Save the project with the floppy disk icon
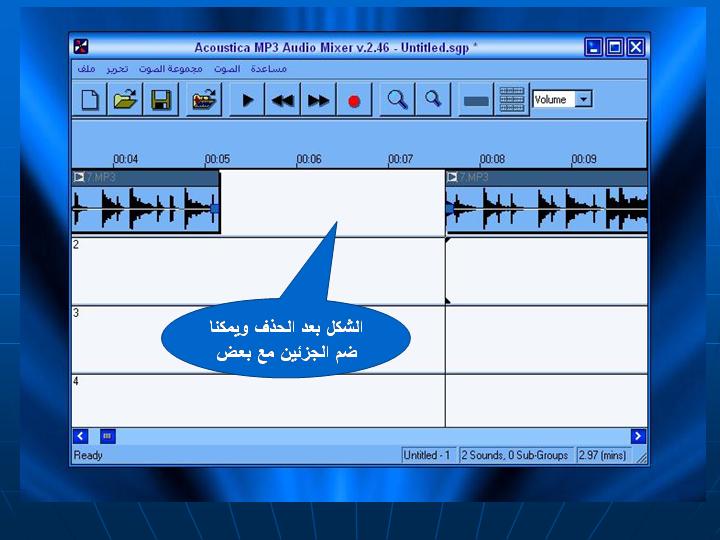The height and width of the screenshot is (540, 720). pos(161,100)
